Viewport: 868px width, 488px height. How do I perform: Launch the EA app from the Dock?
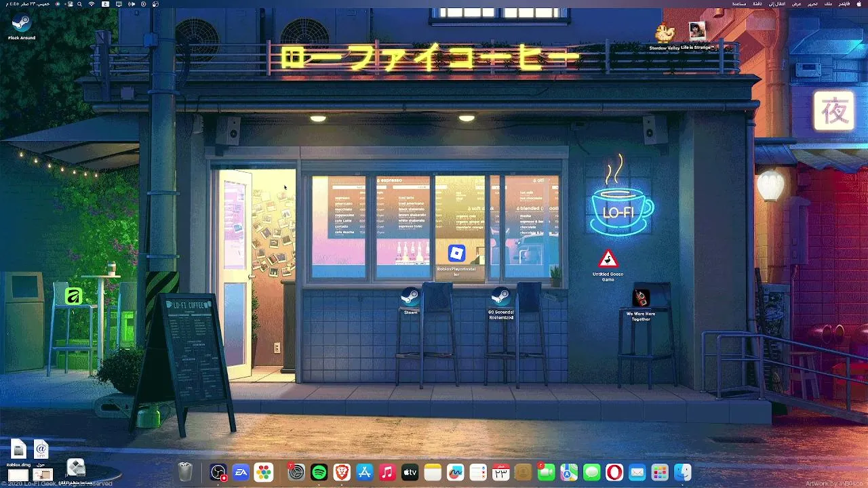click(x=241, y=472)
